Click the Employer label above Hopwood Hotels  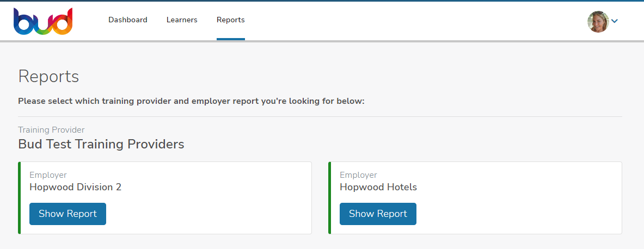[358, 175]
